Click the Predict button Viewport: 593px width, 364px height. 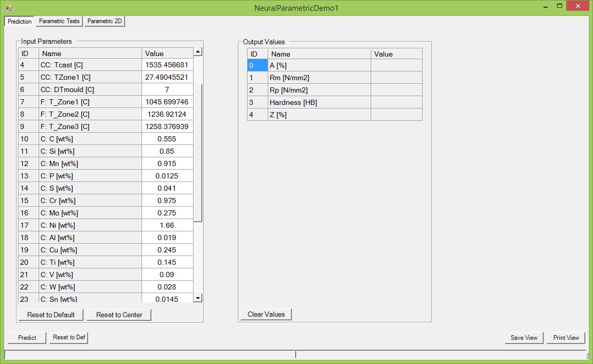point(26,338)
